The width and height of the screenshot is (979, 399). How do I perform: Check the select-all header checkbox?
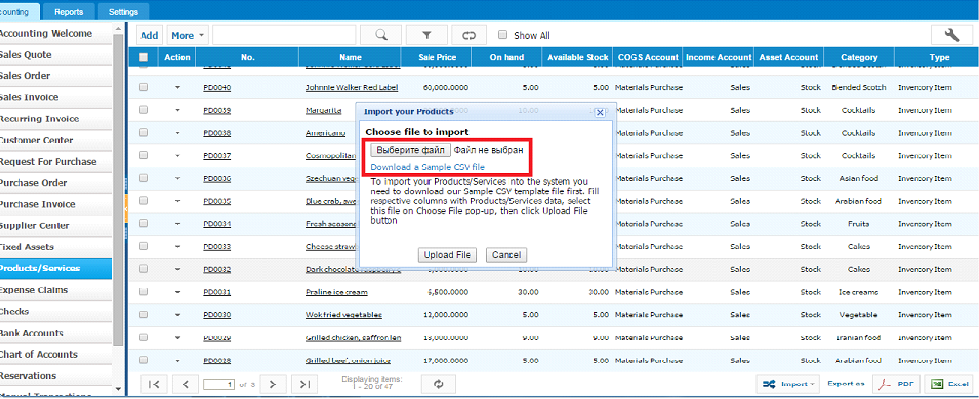144,57
